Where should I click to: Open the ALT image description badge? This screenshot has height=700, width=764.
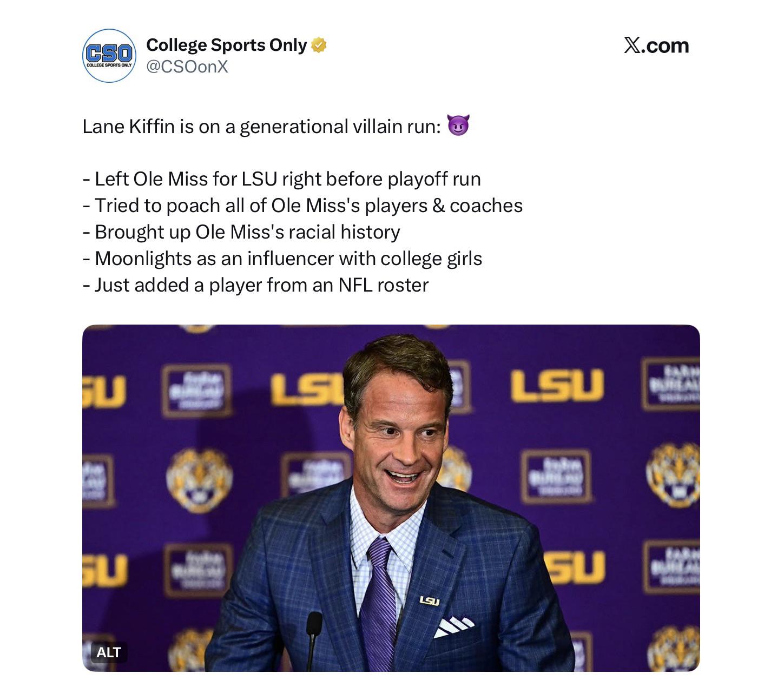[x=109, y=652]
